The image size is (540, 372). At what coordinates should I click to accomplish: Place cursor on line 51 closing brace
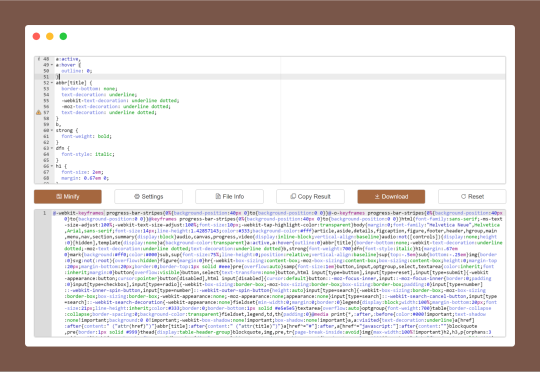[x=58, y=77]
